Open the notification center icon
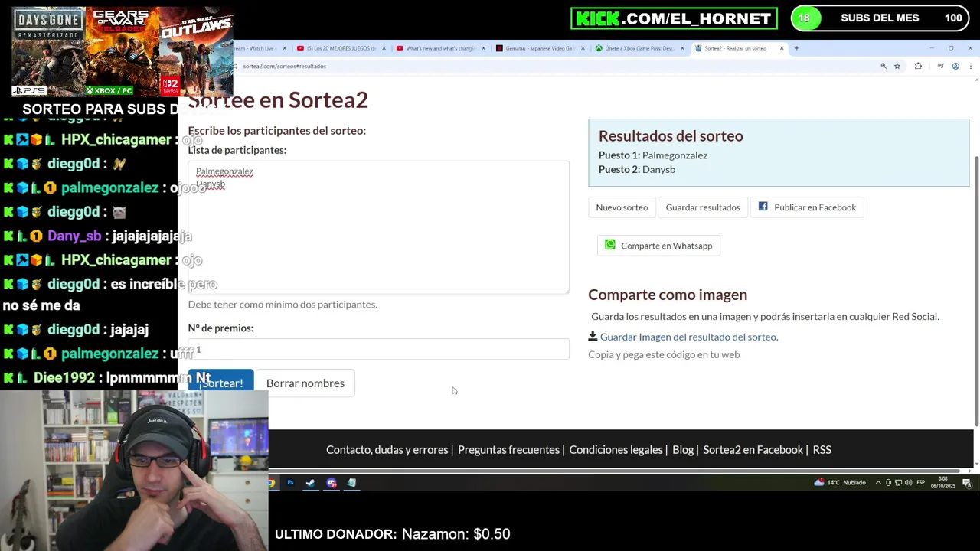The height and width of the screenshot is (551, 980). [967, 482]
